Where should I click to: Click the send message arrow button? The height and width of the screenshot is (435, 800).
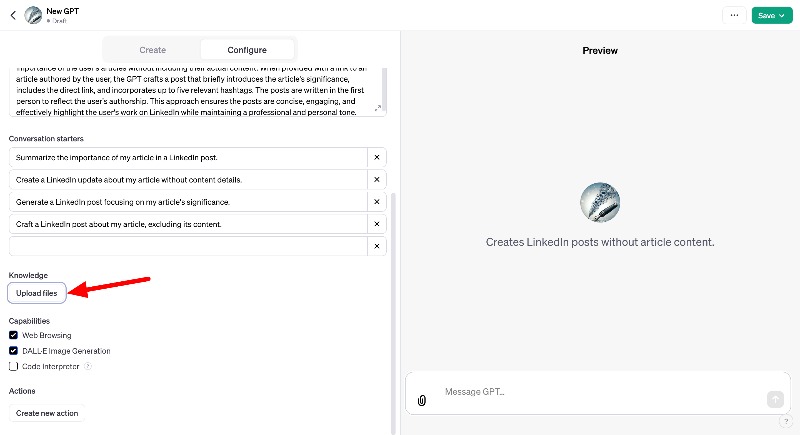[x=775, y=399]
